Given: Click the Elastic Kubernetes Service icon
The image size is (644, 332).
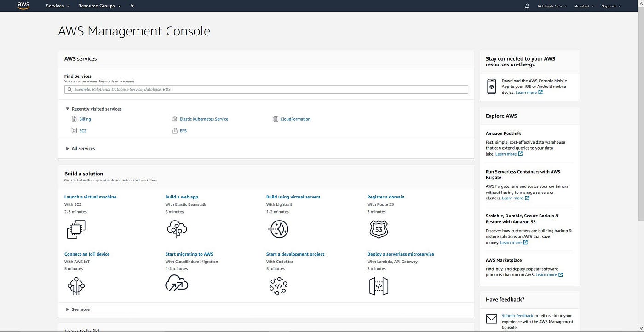Looking at the screenshot, I should tap(175, 119).
